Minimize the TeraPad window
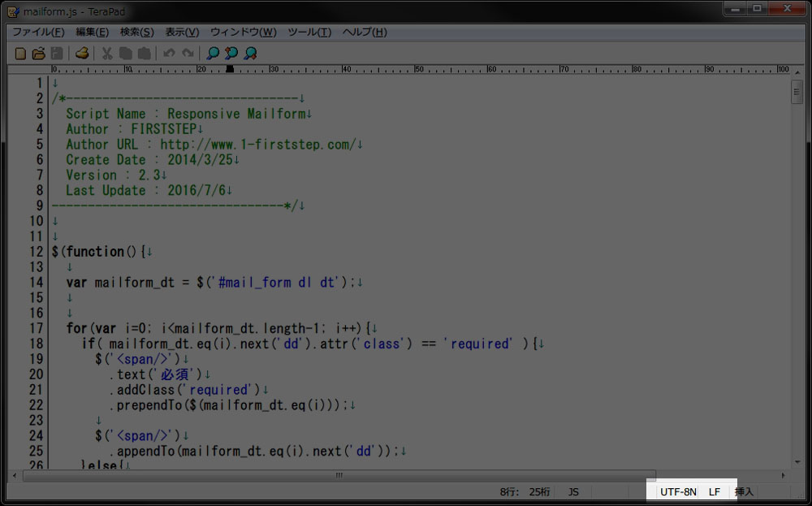Screen dimensions: 812x506 coord(736,9)
